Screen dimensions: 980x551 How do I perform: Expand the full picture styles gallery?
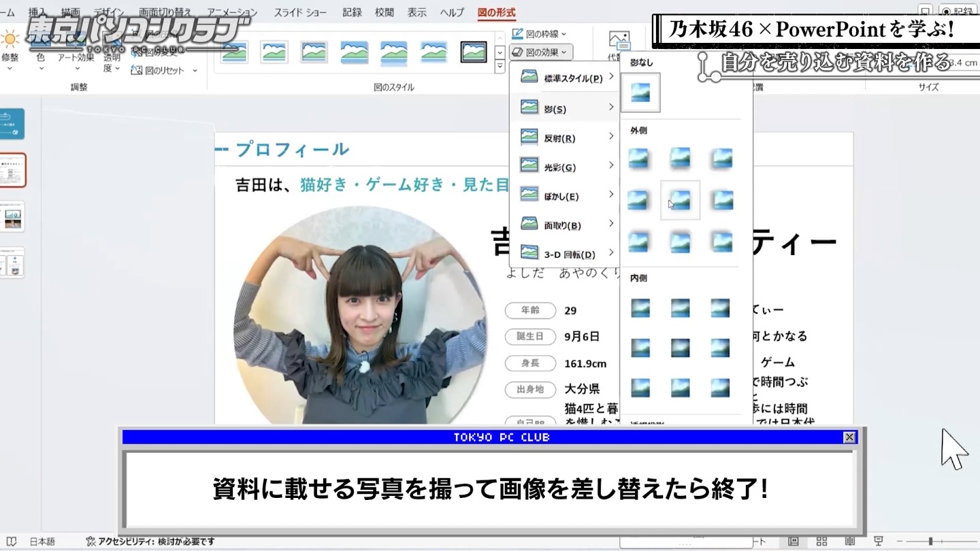(x=500, y=66)
